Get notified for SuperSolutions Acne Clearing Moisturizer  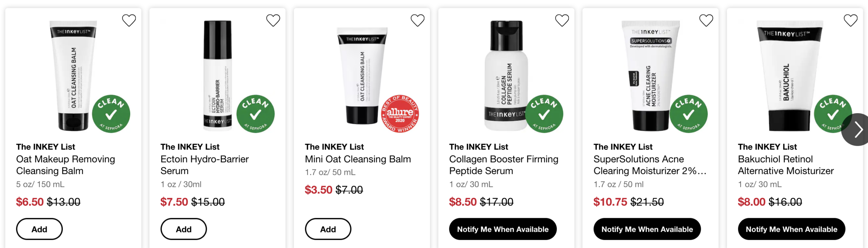647,229
